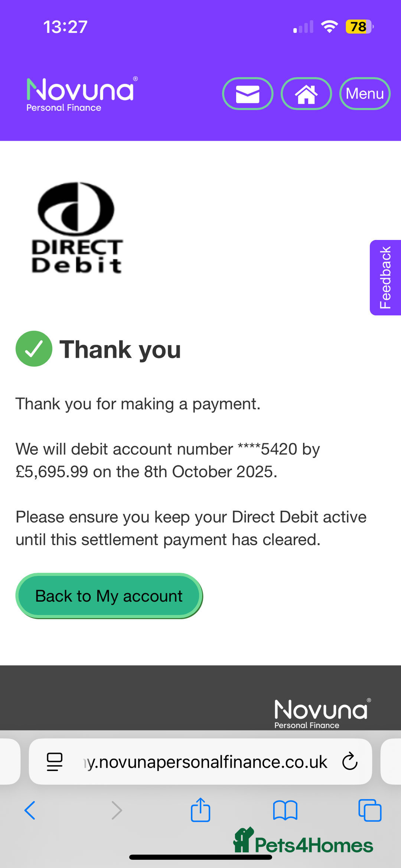Reload the page with the refresh icon
The image size is (401, 868).
pos(349,762)
